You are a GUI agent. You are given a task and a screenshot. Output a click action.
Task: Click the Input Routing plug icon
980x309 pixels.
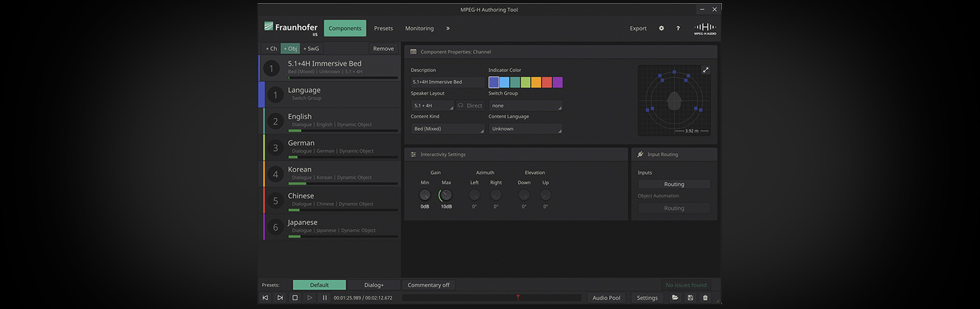641,154
